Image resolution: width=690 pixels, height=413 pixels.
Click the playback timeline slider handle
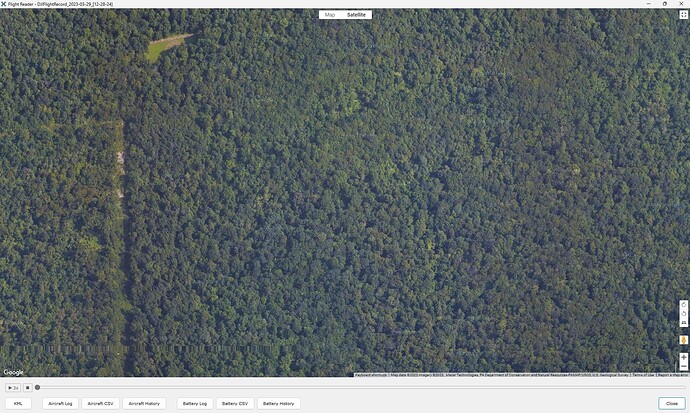tap(38, 387)
